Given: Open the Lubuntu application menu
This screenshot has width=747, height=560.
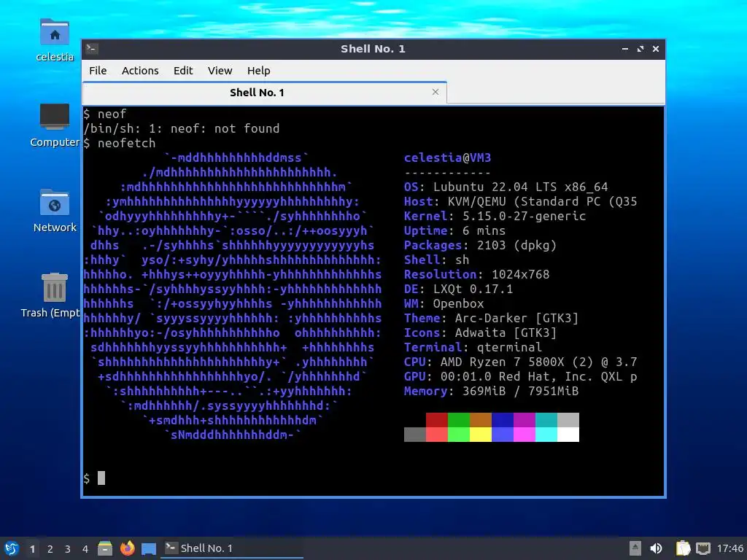Looking at the screenshot, I should click(12, 548).
